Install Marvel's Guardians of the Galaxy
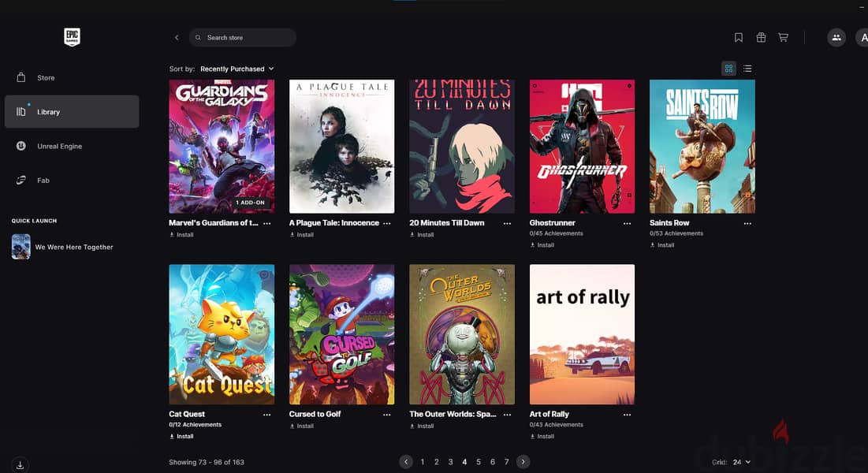The height and width of the screenshot is (473, 868). pyautogui.click(x=181, y=235)
